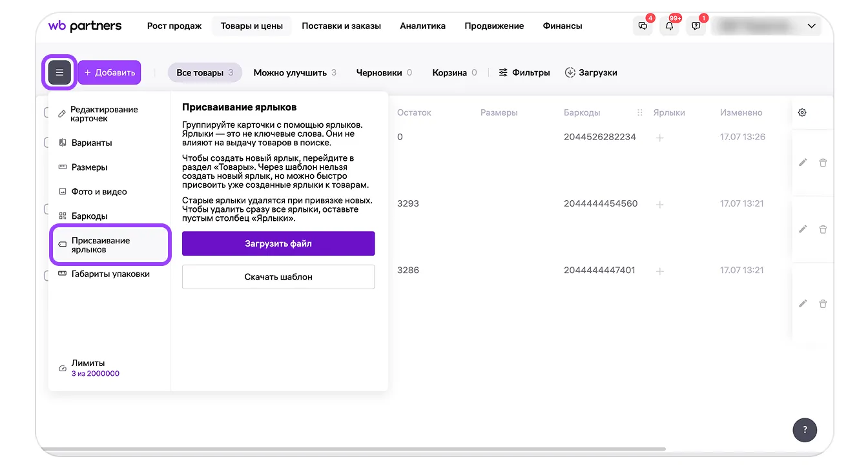Expand the account dropdown chevron
The image size is (868, 470).
pos(812,26)
